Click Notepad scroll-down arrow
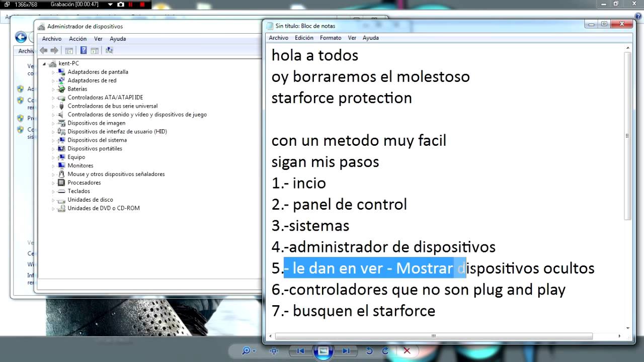This screenshot has width=644, height=362. tap(627, 328)
